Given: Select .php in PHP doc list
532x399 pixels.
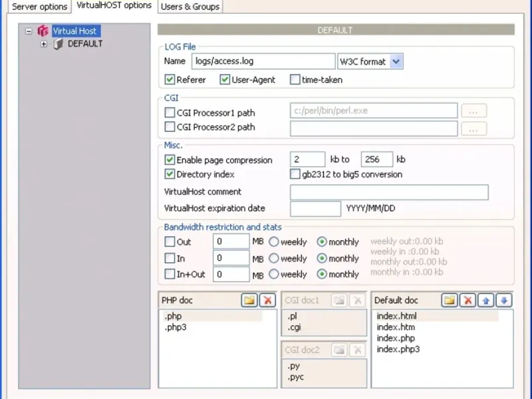Looking at the screenshot, I should click(212, 317).
